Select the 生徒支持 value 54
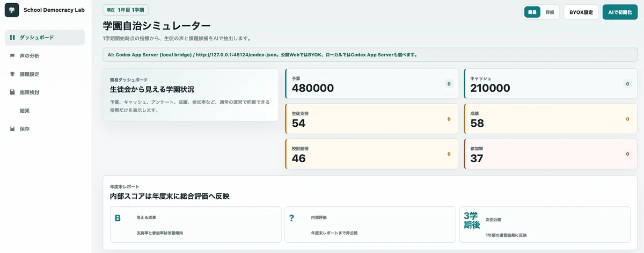The height and width of the screenshot is (253, 644). click(x=298, y=123)
